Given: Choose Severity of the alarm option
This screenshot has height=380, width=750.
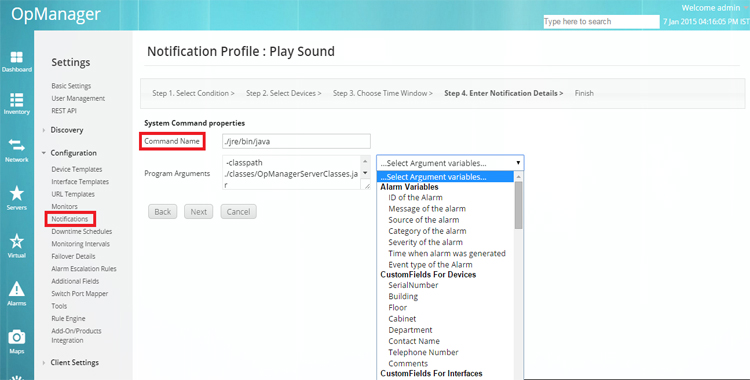Looking at the screenshot, I should (x=425, y=242).
